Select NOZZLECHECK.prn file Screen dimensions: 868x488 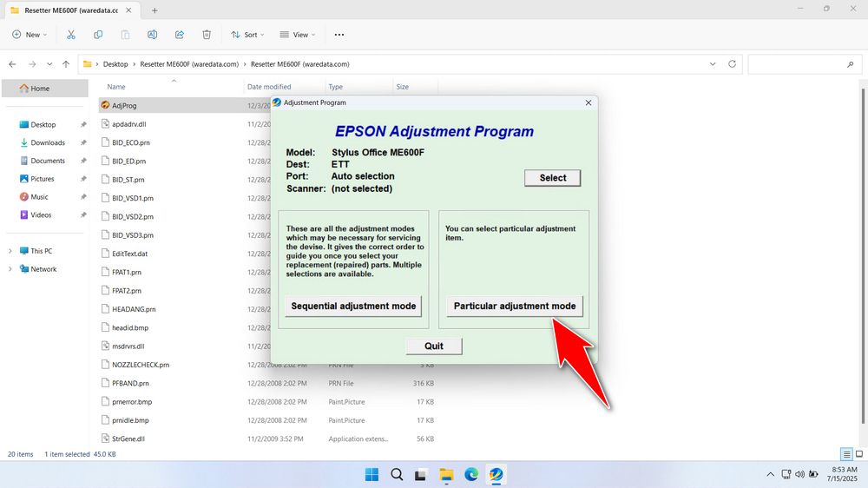pos(141,365)
